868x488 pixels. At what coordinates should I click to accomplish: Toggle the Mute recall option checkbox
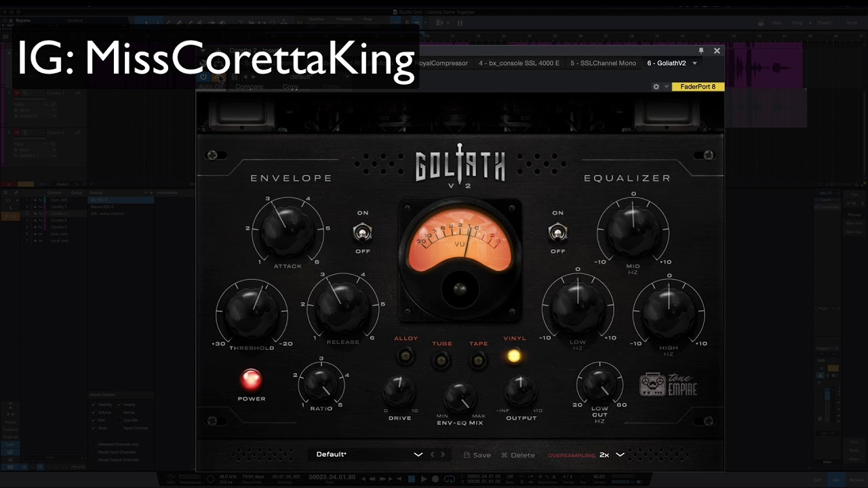click(x=94, y=428)
